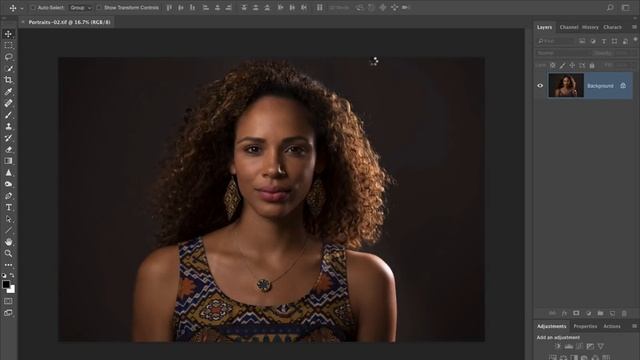
Task: Add a Levels adjustment
Action: coord(569,346)
